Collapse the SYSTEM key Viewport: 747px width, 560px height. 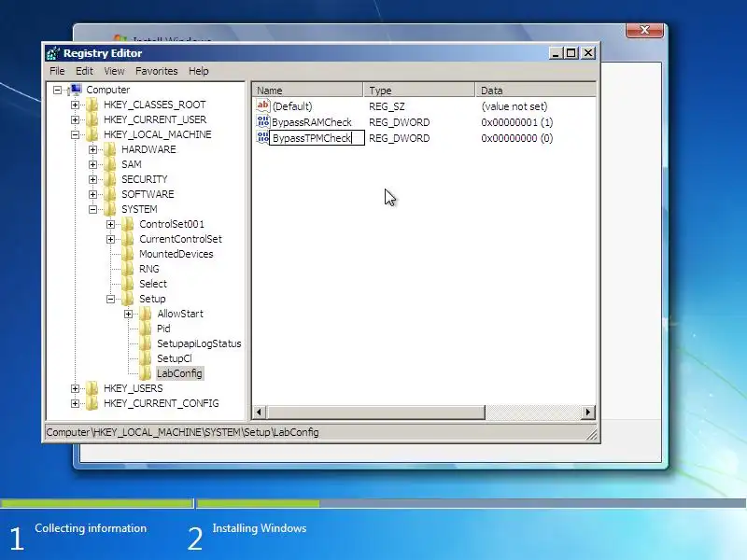pos(92,209)
